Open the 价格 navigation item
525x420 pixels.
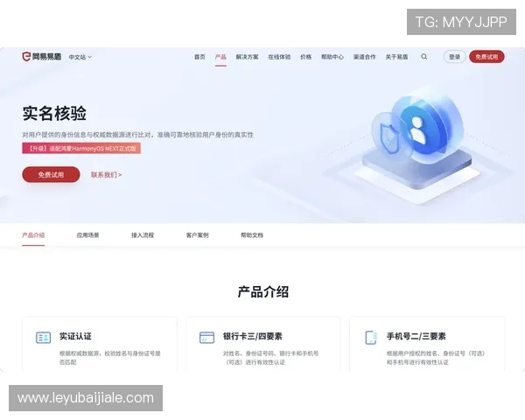click(x=306, y=57)
